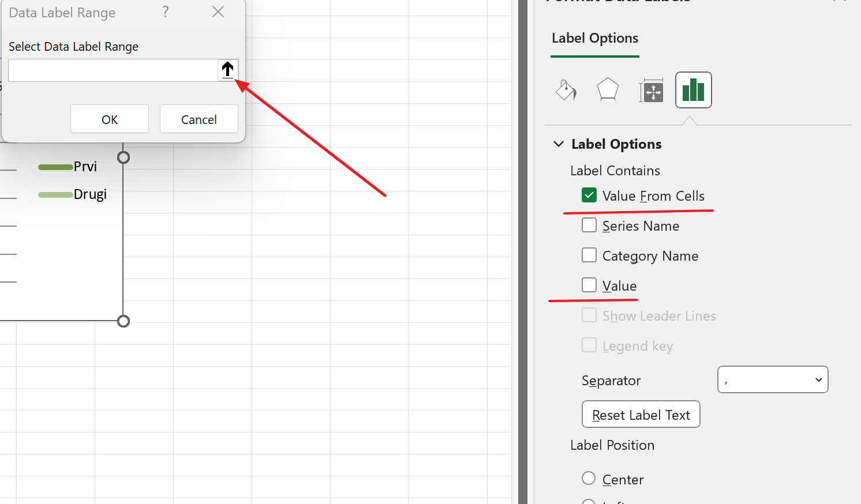Check the Category Name option
861x504 pixels.
tap(589, 255)
